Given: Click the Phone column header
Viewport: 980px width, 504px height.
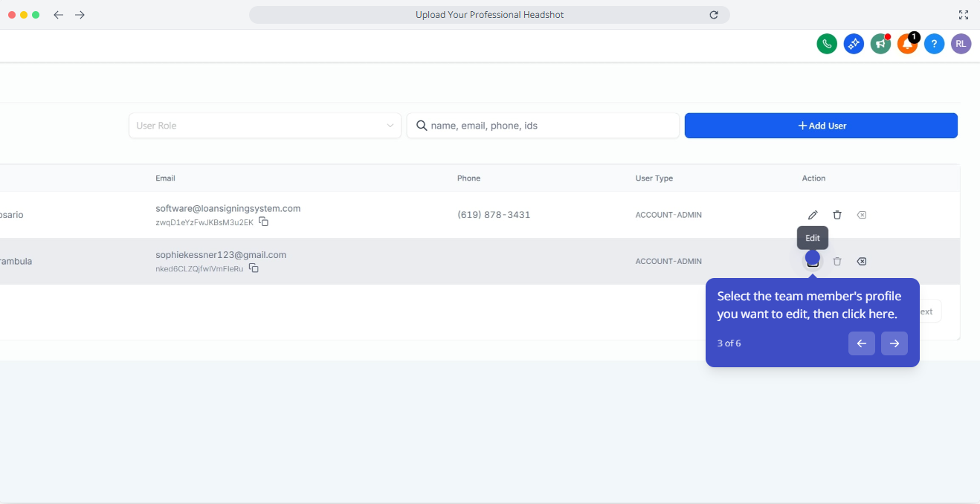Looking at the screenshot, I should [468, 178].
